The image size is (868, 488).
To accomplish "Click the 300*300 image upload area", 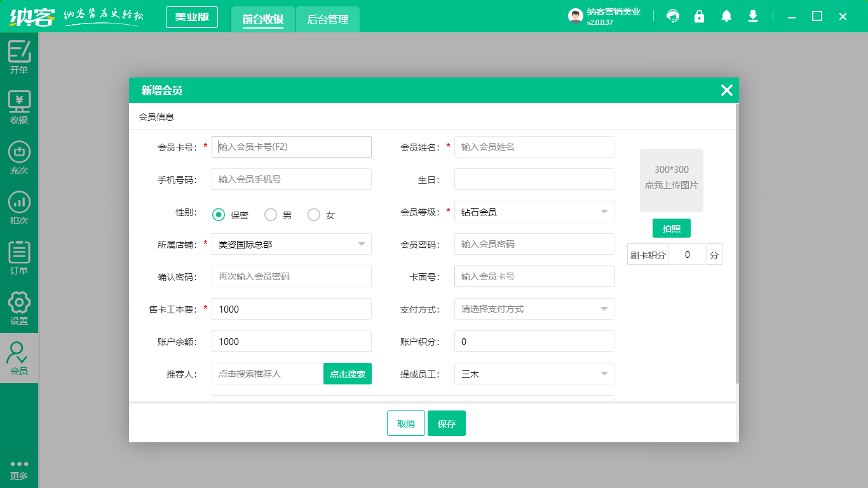I will [672, 180].
